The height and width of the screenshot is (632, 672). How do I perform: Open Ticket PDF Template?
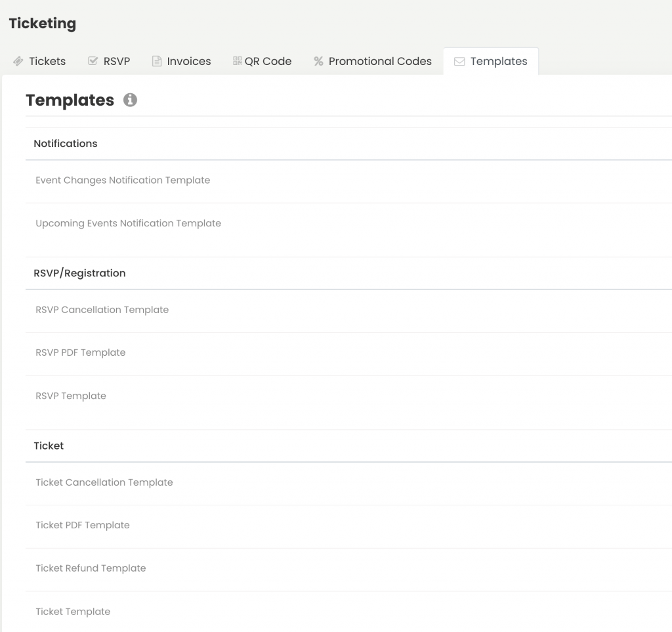(x=349, y=526)
